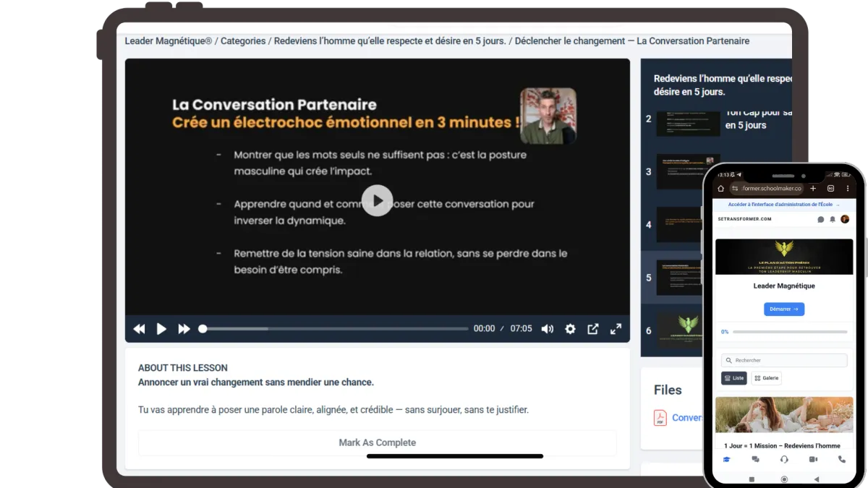Switch to Liste view on phone

coord(734,378)
